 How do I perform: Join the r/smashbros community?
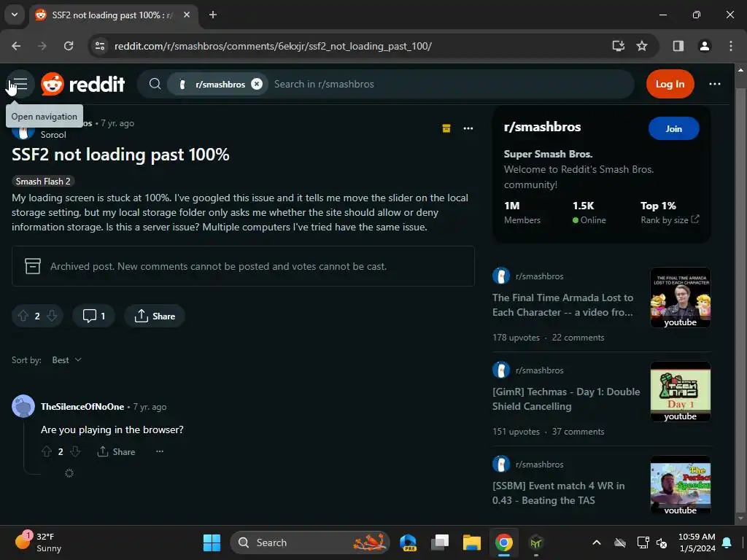point(673,128)
